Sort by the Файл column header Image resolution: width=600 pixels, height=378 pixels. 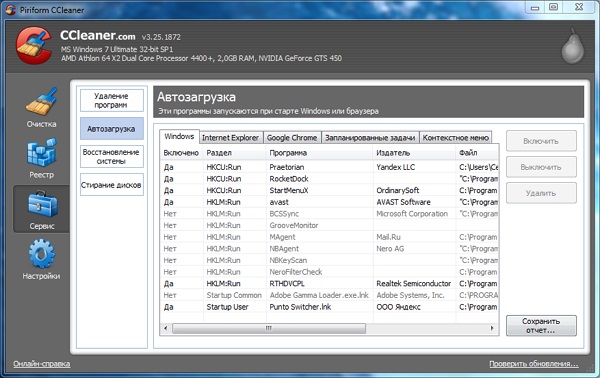[477, 153]
